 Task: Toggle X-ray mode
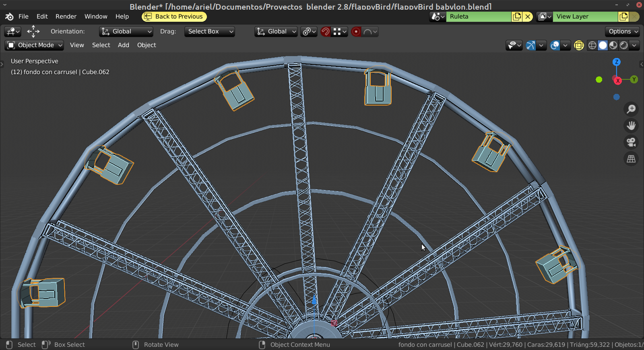579,45
